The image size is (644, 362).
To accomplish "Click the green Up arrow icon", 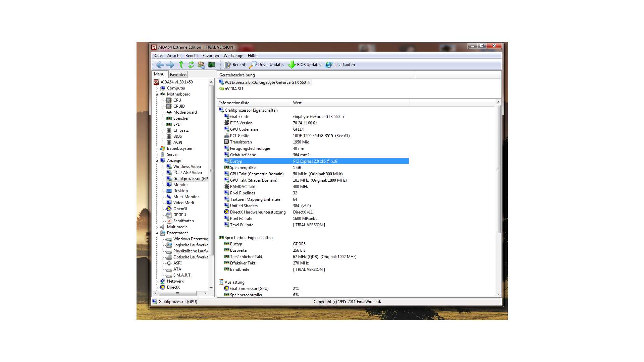I will 181,65.
